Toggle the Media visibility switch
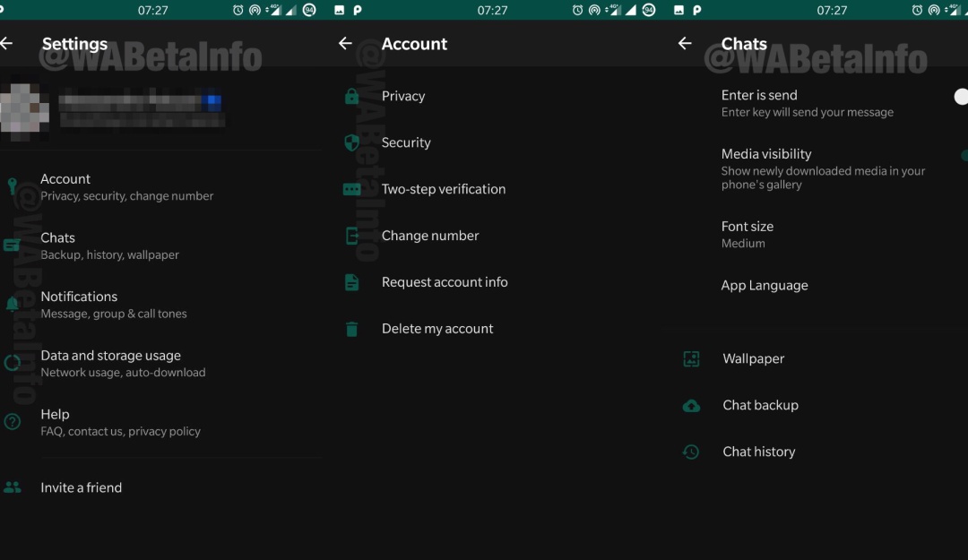Screen dimensions: 968x560 964,156
